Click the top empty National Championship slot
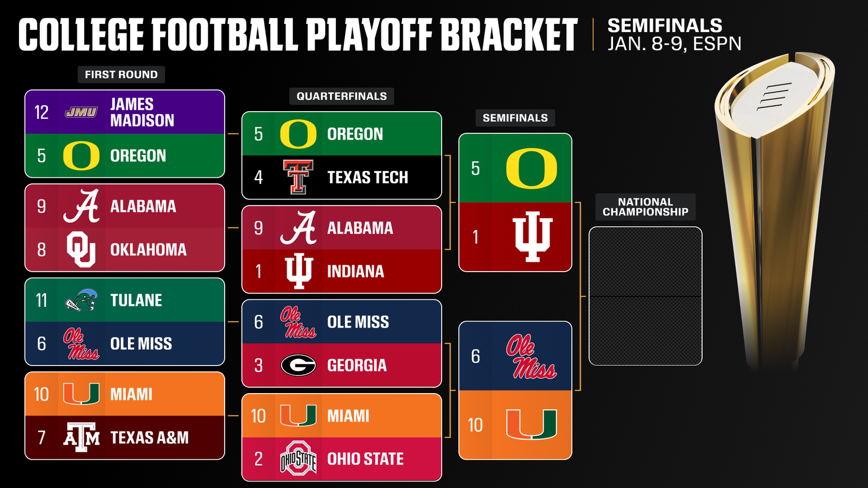Image resolution: width=868 pixels, height=488 pixels. pos(645,262)
